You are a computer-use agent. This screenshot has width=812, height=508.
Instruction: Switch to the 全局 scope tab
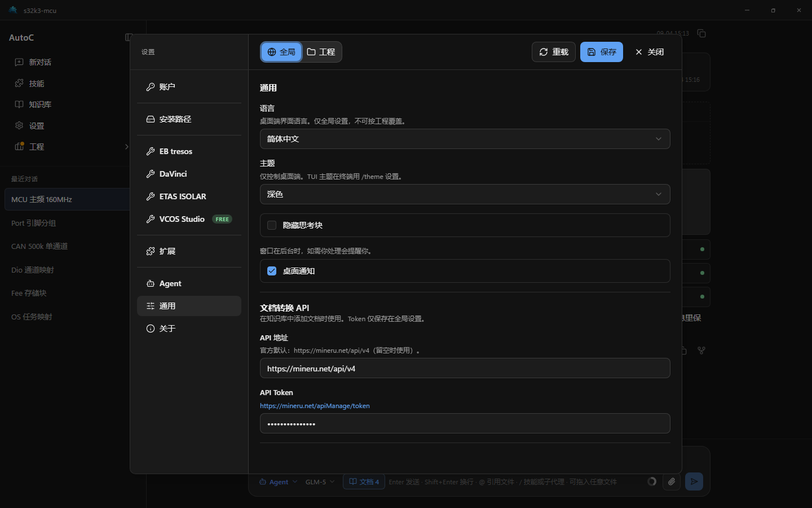pos(281,52)
